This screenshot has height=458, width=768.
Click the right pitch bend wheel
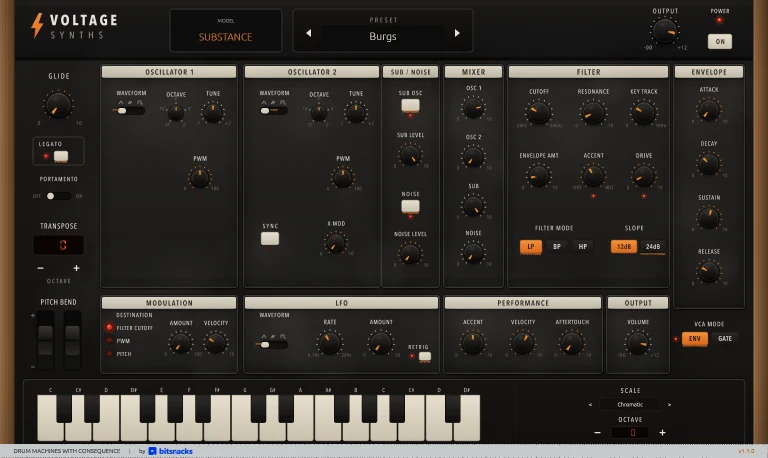point(72,340)
